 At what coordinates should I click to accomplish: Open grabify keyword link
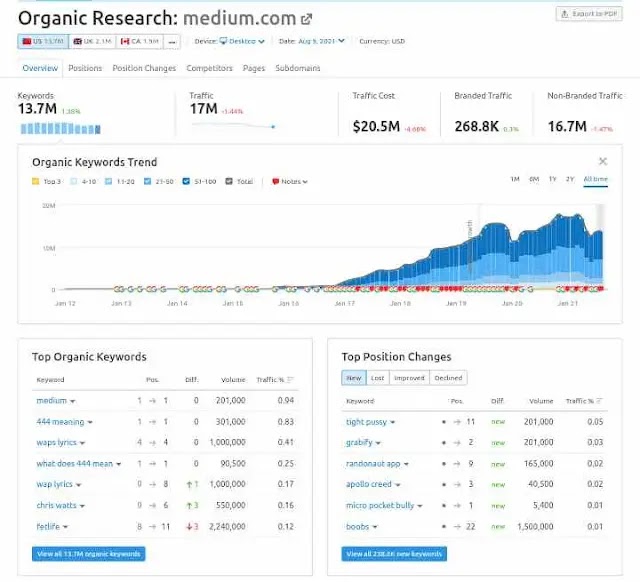click(359, 442)
